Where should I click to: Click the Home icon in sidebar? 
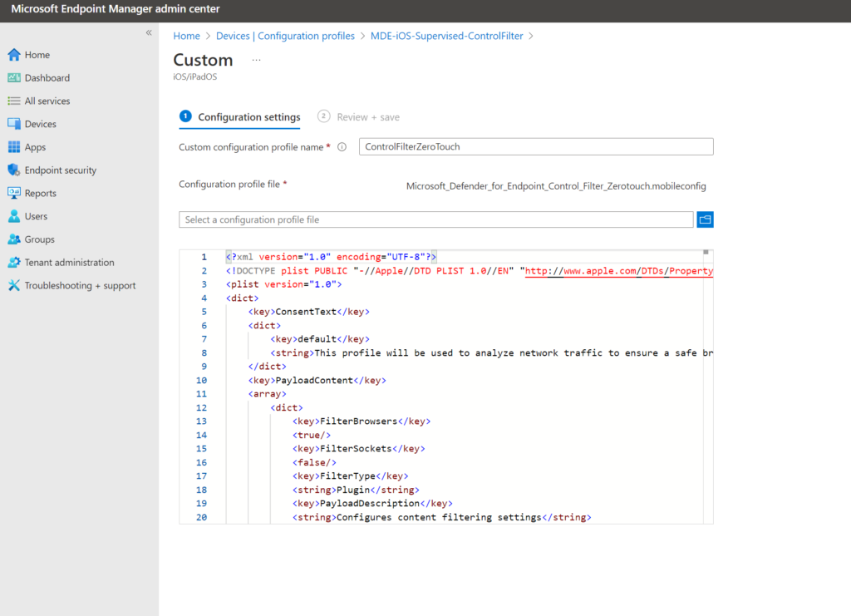(14, 55)
